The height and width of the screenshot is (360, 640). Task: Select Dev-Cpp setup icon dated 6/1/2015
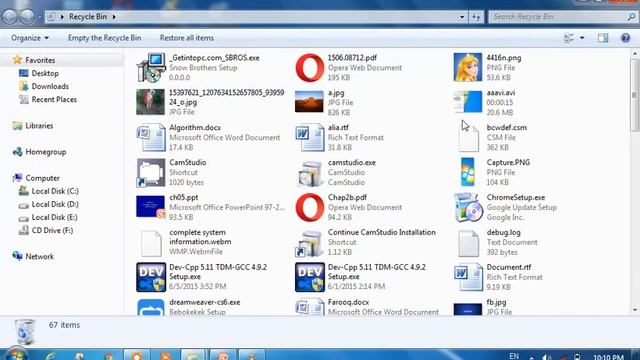310,277
